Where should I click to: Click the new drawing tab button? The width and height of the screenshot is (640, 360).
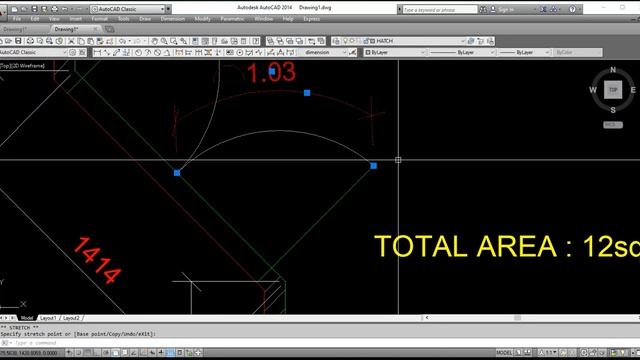pos(110,29)
